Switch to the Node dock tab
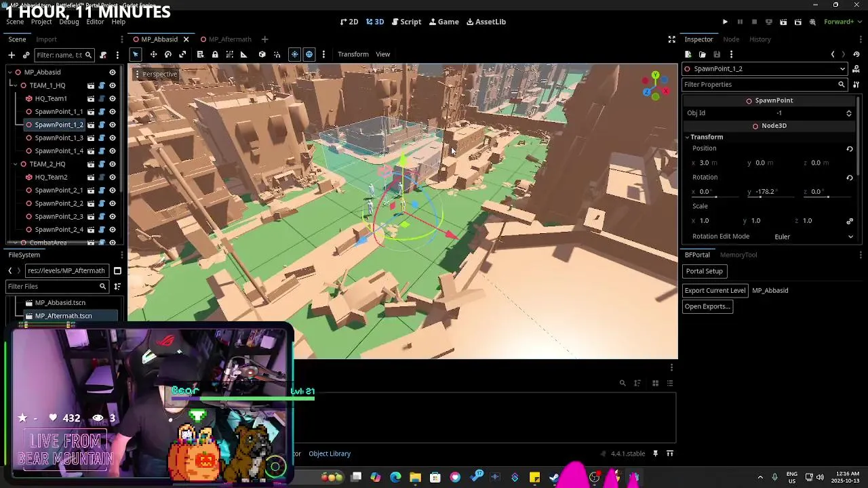 [x=731, y=39]
